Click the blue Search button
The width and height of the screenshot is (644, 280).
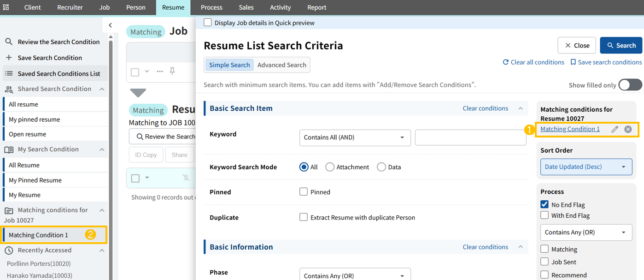point(621,45)
